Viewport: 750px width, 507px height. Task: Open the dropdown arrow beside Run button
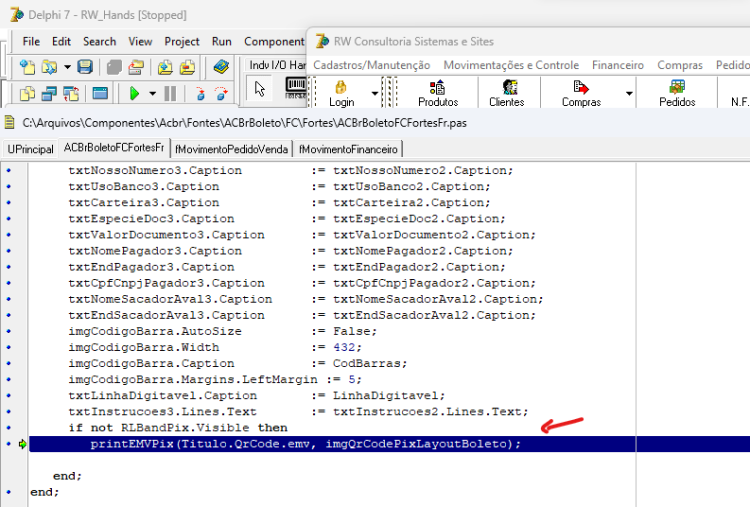(153, 93)
